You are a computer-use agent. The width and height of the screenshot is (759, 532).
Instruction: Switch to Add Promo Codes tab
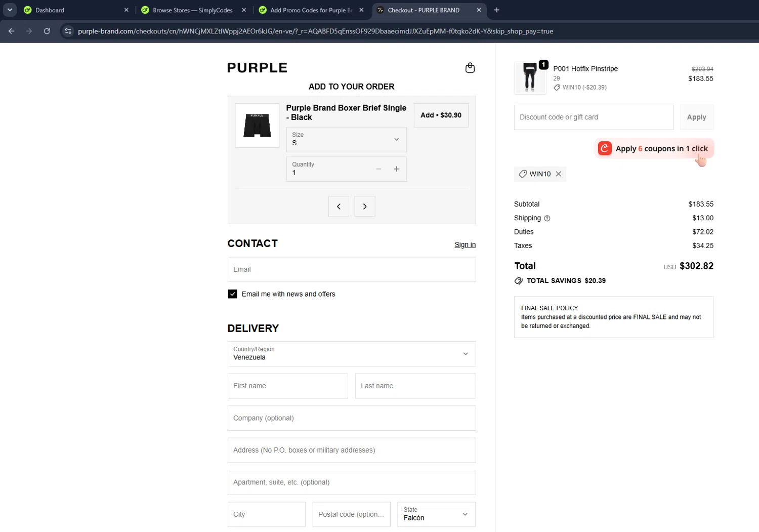[x=310, y=10]
